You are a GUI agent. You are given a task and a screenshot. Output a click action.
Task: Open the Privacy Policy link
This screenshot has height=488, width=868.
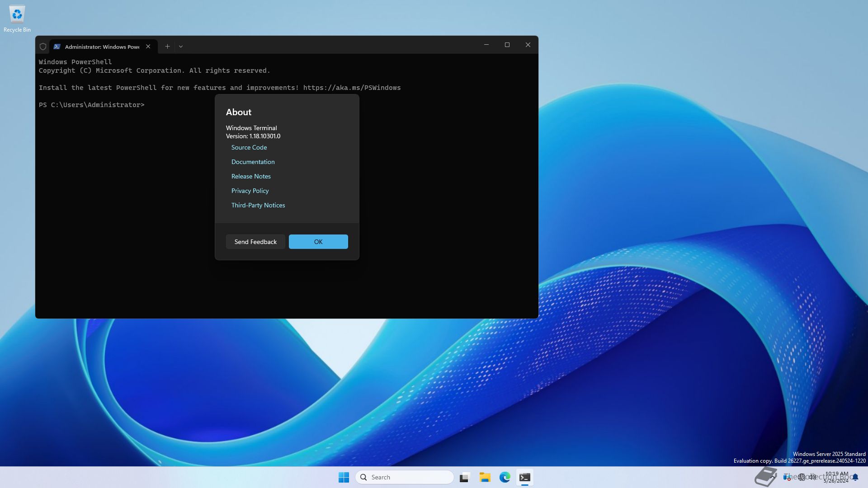tap(250, 191)
